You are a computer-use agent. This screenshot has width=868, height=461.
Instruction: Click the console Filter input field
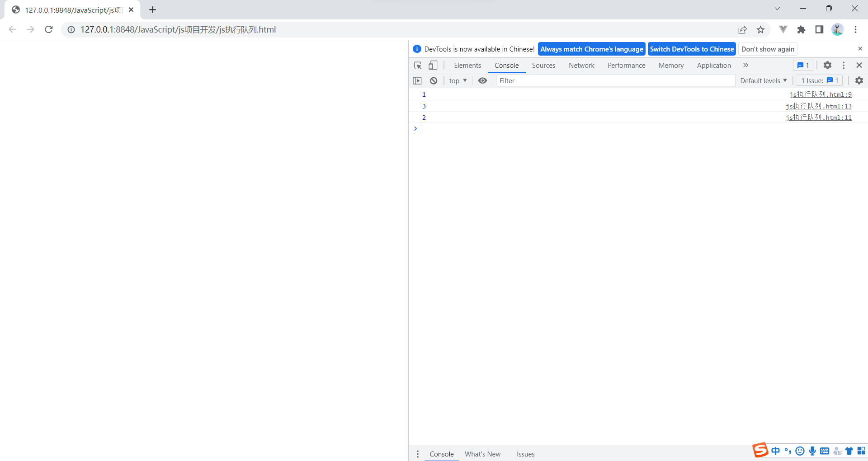point(588,80)
